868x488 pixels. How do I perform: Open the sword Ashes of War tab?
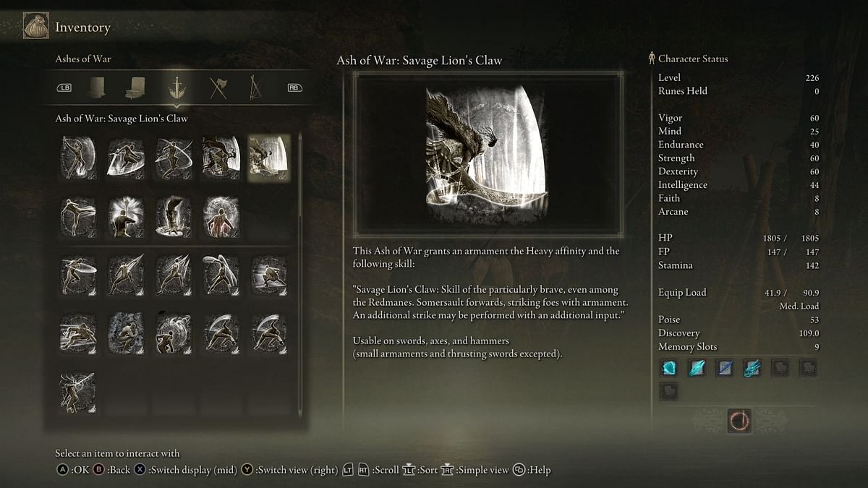point(176,87)
